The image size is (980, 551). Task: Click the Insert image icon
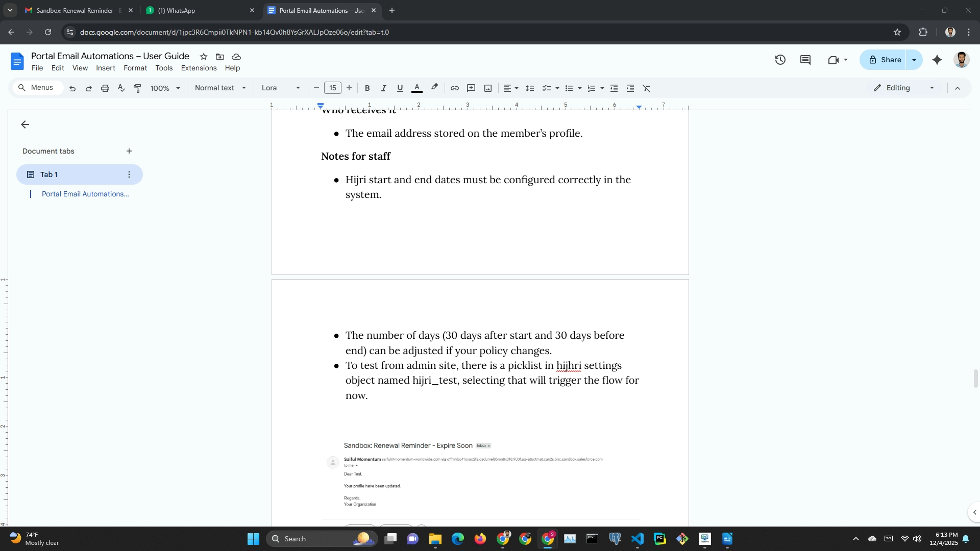click(488, 88)
